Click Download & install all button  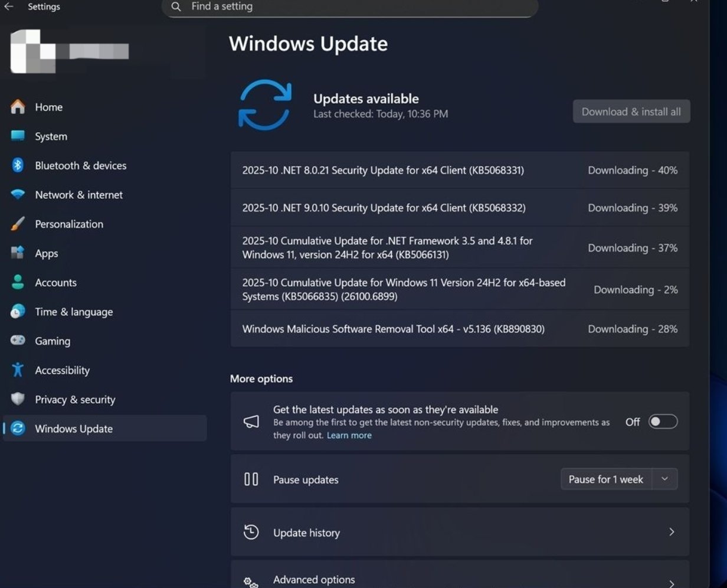(x=631, y=112)
